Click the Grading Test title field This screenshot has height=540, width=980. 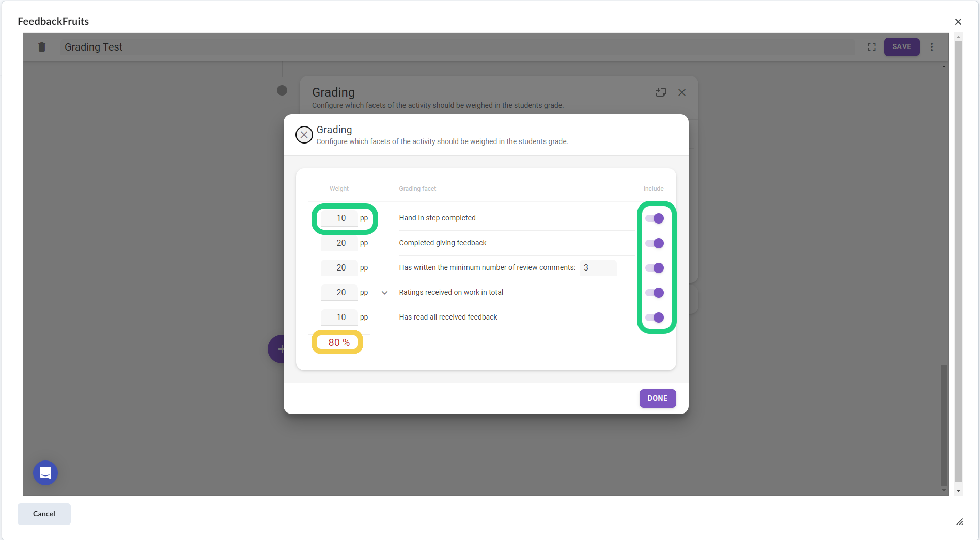455,47
